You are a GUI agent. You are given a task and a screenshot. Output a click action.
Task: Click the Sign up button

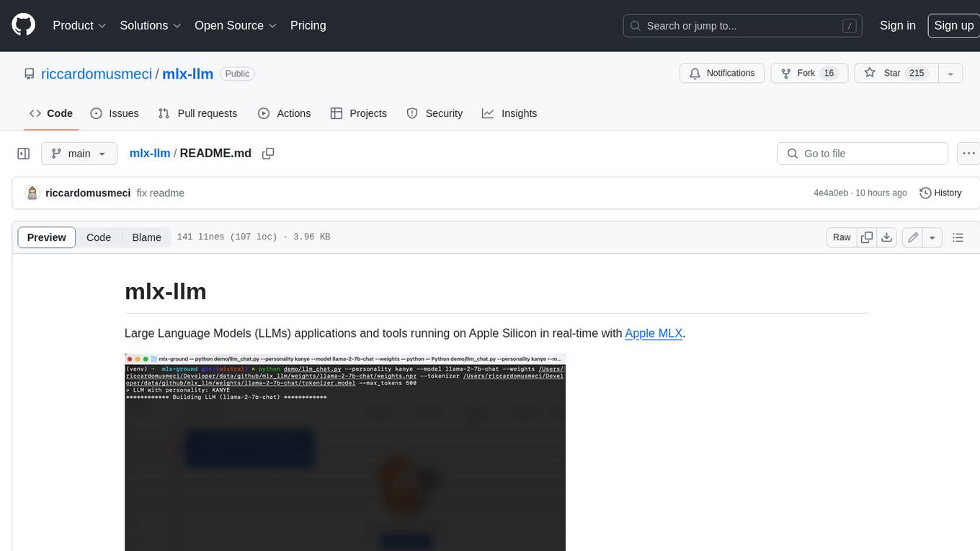(953, 25)
